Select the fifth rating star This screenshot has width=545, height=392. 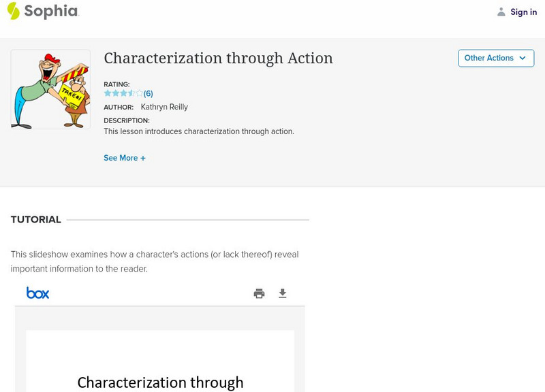pyautogui.click(x=139, y=93)
